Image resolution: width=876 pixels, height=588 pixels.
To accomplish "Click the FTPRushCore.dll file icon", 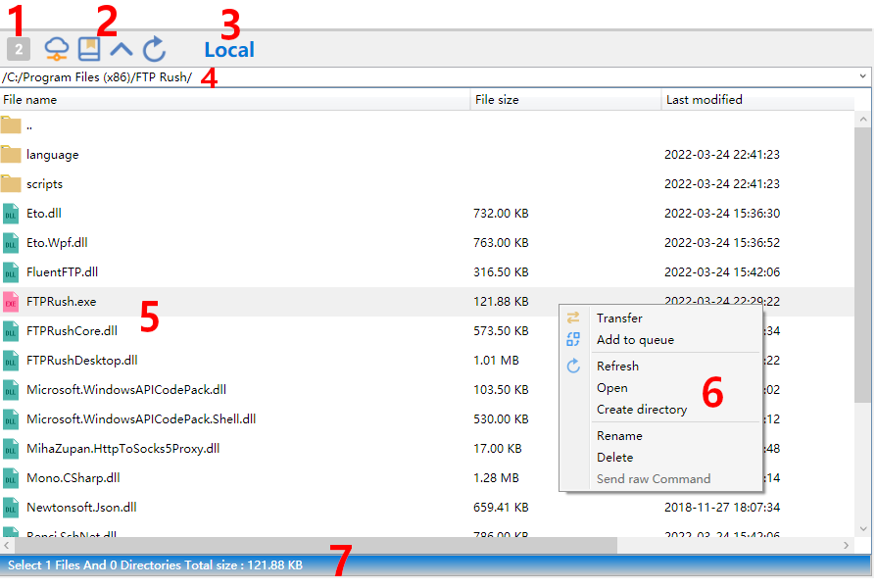I will (x=11, y=331).
